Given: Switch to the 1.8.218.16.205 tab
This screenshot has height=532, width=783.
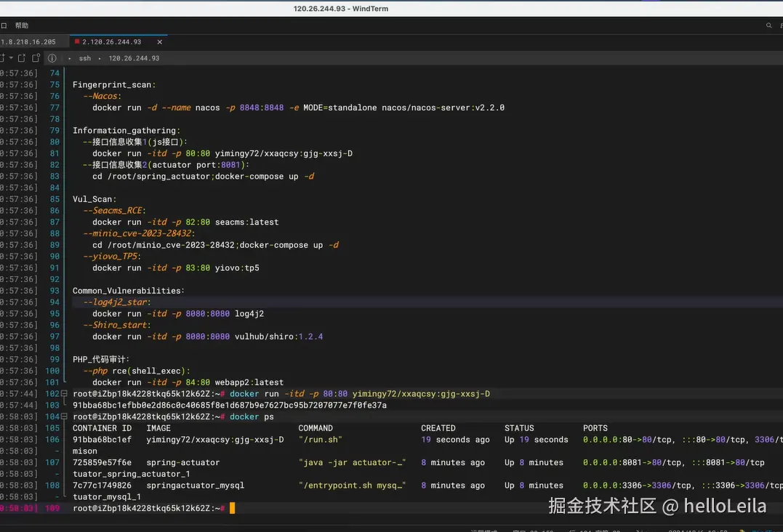Looking at the screenshot, I should 29,41.
